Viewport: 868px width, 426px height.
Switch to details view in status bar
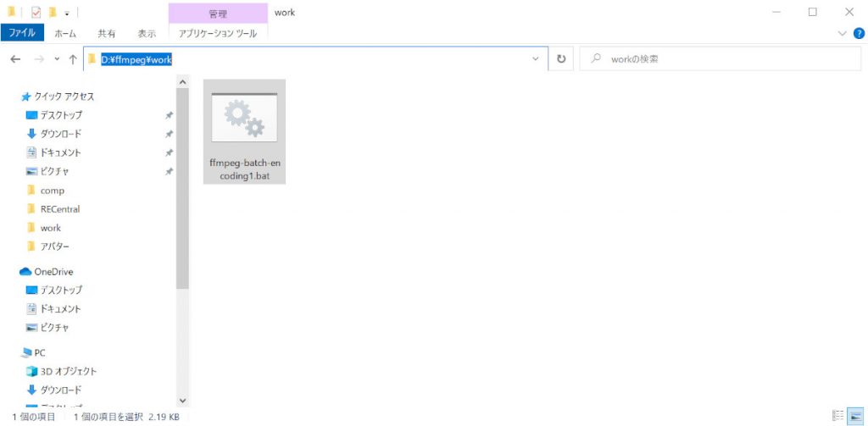pyautogui.click(x=838, y=416)
